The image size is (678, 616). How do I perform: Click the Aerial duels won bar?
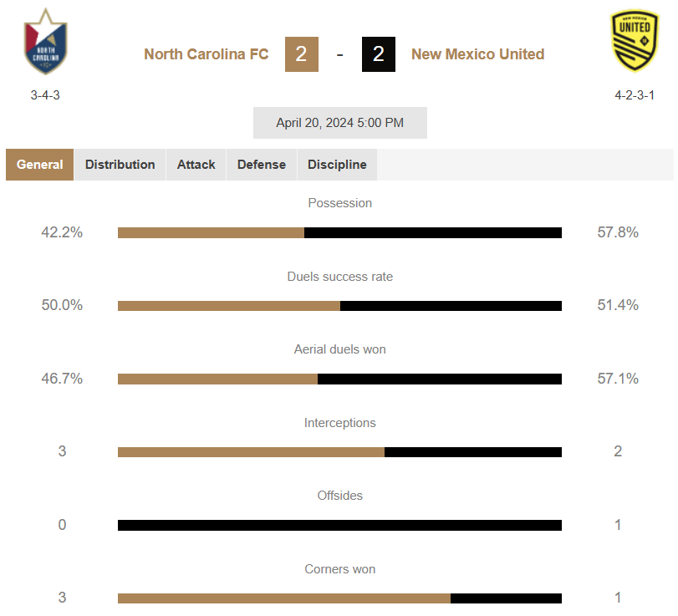tap(340, 379)
